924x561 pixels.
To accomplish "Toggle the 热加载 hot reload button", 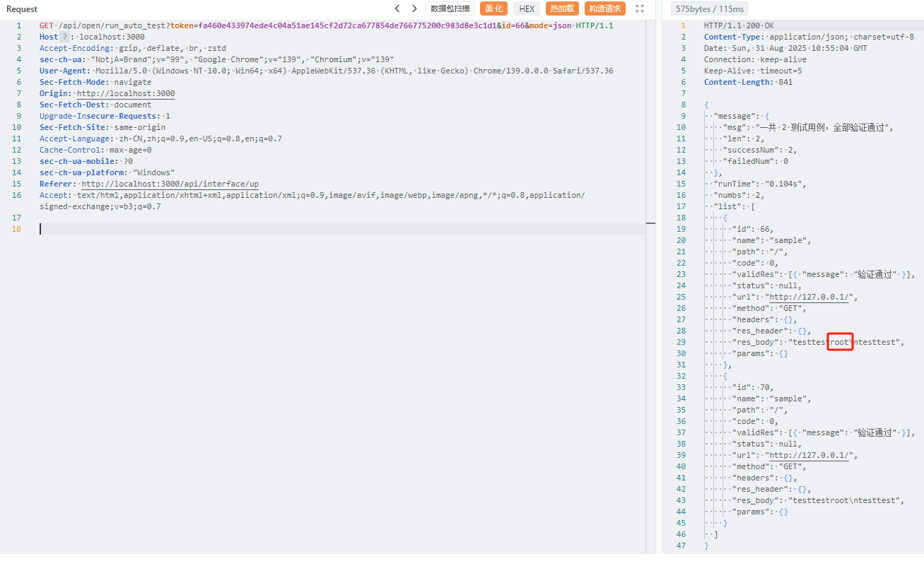I will click(x=562, y=8).
